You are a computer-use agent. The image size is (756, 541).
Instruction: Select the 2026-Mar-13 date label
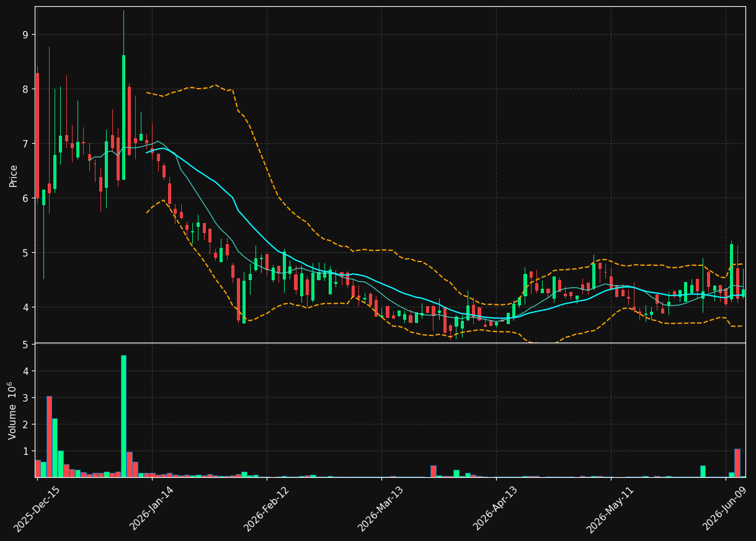click(381, 509)
